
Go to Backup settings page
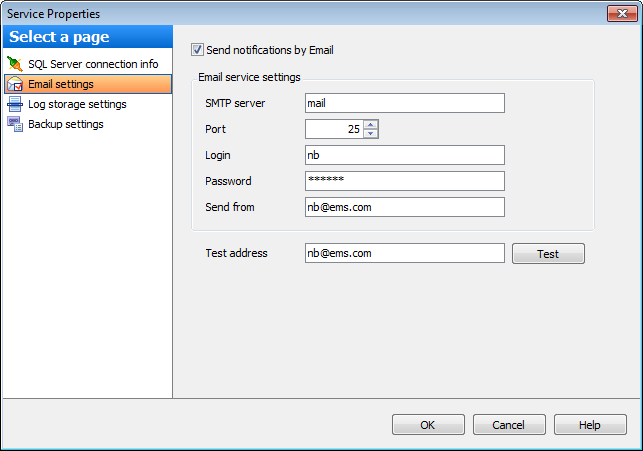pos(66,124)
